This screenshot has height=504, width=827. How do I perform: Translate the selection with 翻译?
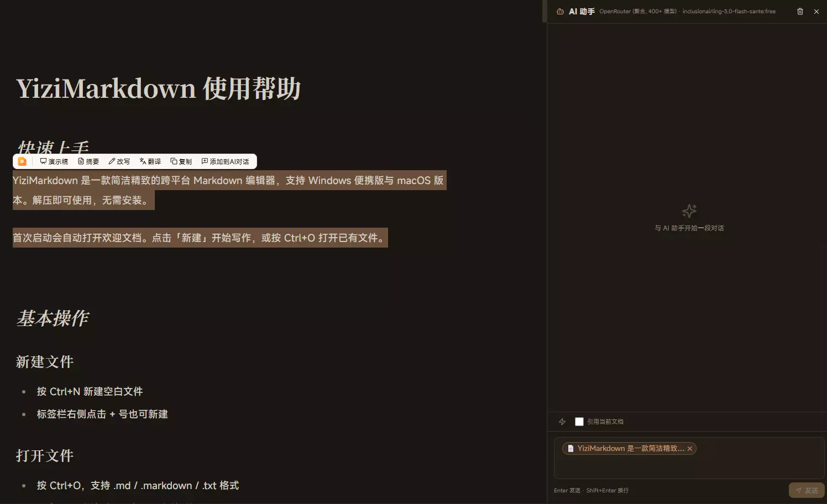point(150,161)
